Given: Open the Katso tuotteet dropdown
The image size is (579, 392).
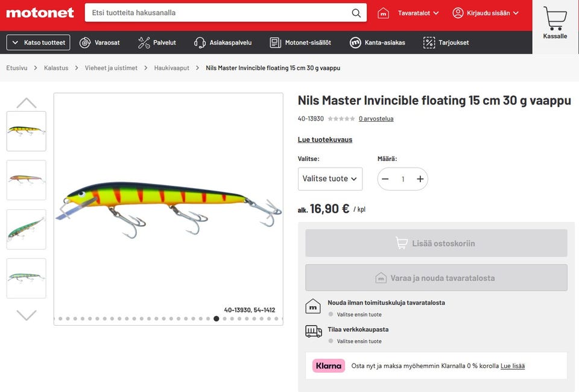Looking at the screenshot, I should [38, 42].
